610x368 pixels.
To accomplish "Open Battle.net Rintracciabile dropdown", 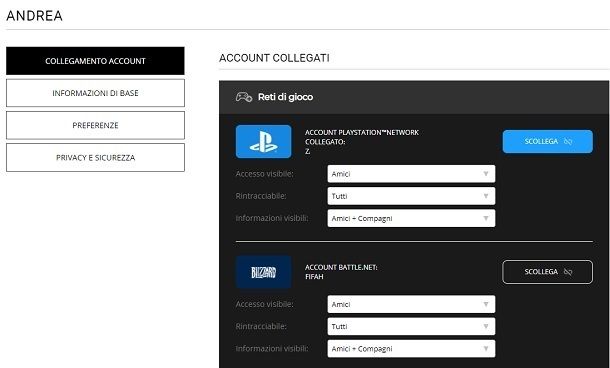I will coord(411,326).
